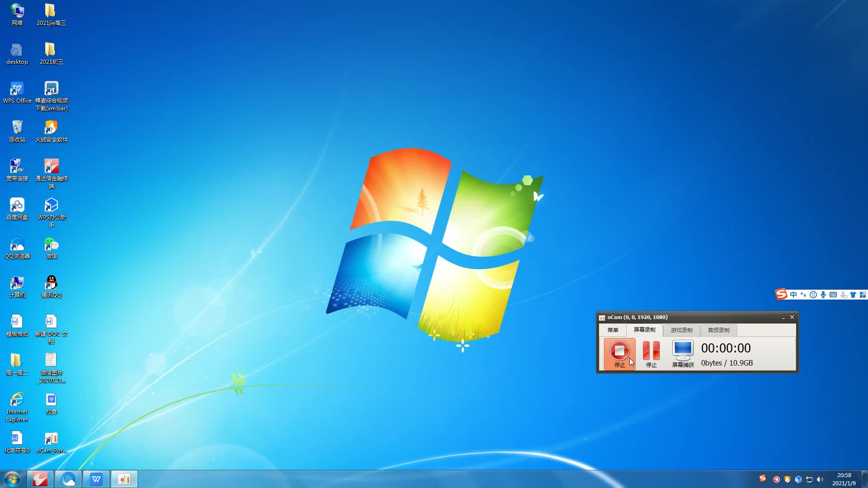The image size is (868, 488).
Task: Select the WPS Office desktop shortcut
Action: [17, 93]
